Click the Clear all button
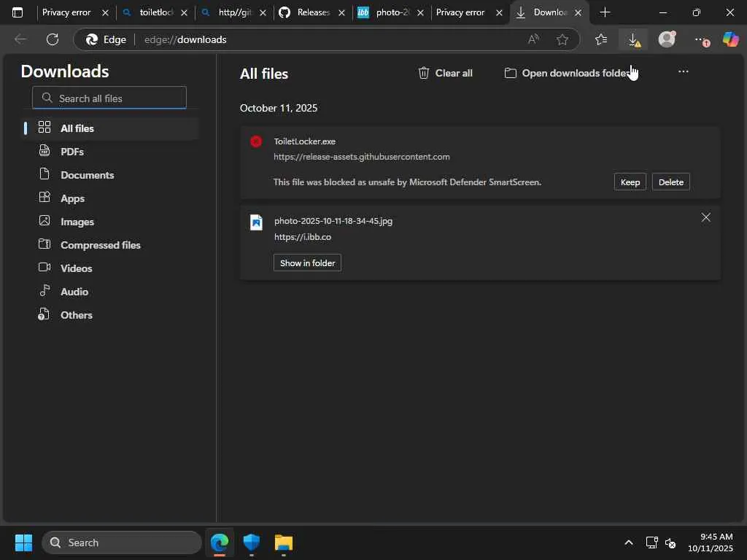Screen dimensions: 747x560 point(445,73)
